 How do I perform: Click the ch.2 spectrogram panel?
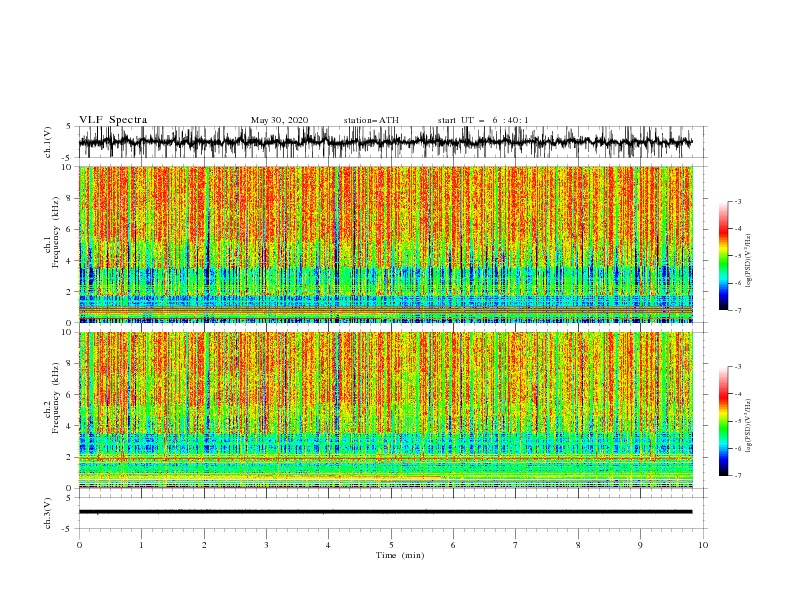coord(386,410)
